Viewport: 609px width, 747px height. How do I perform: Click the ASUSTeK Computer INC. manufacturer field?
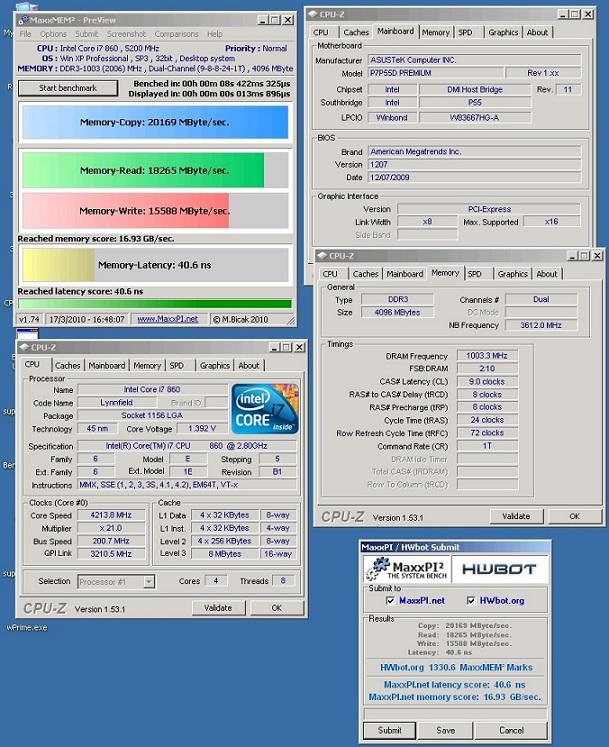click(474, 60)
